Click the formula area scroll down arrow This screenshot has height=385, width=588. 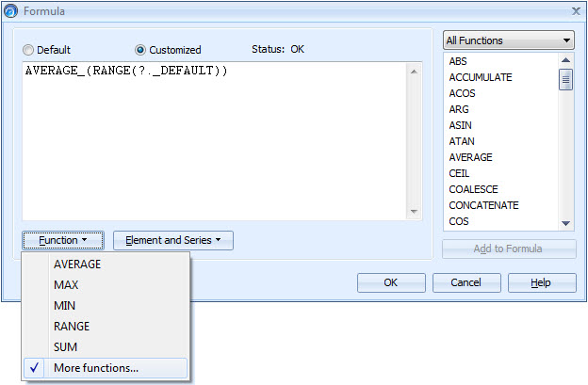pyautogui.click(x=414, y=212)
